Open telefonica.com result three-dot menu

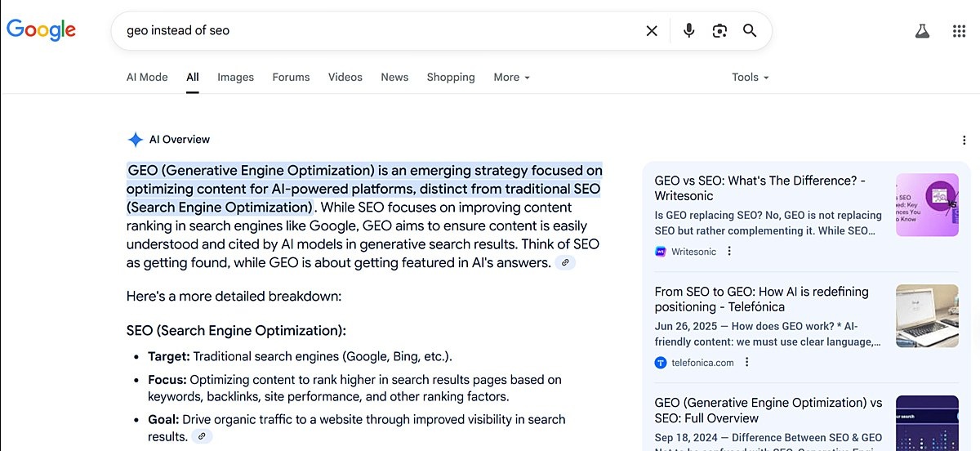point(746,363)
